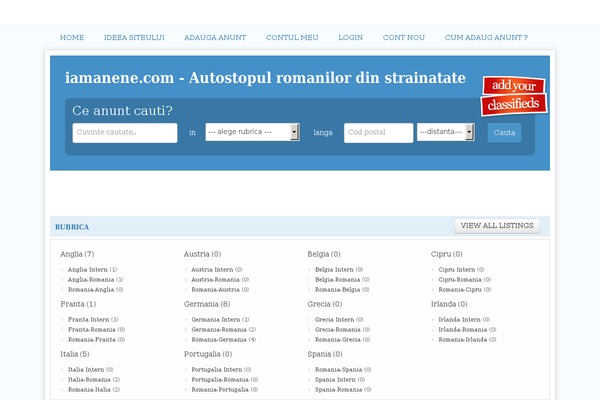Screen dimensions: 600x400
Task: Open the Irlanda (0) category
Action: 449,304
